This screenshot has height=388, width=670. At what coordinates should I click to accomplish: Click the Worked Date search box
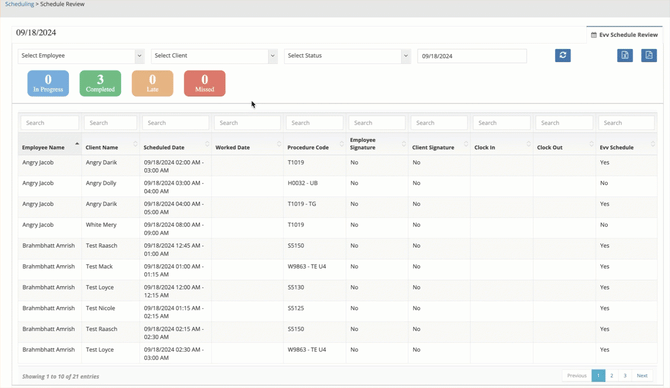[247, 123]
